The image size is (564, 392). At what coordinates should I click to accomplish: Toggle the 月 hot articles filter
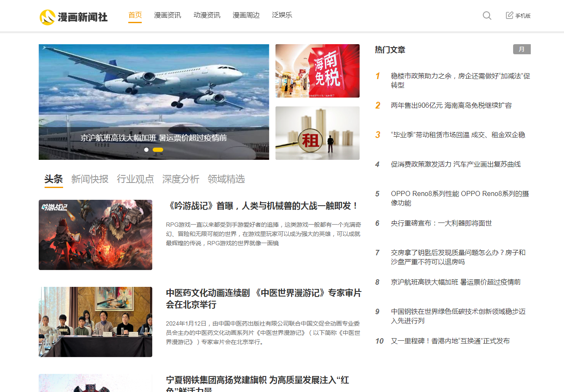(x=522, y=49)
